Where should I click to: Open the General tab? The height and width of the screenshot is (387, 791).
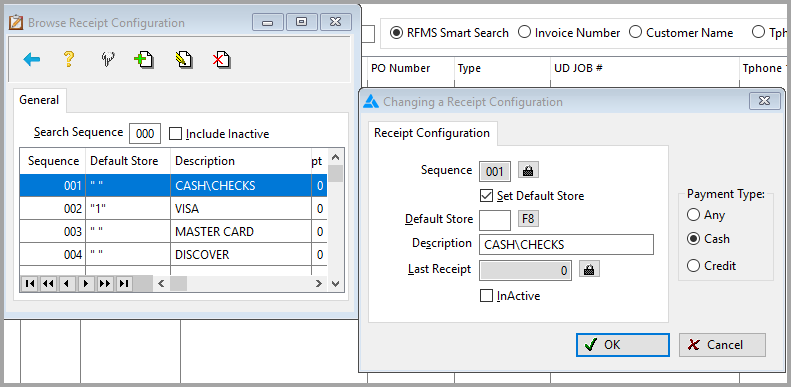click(x=39, y=100)
